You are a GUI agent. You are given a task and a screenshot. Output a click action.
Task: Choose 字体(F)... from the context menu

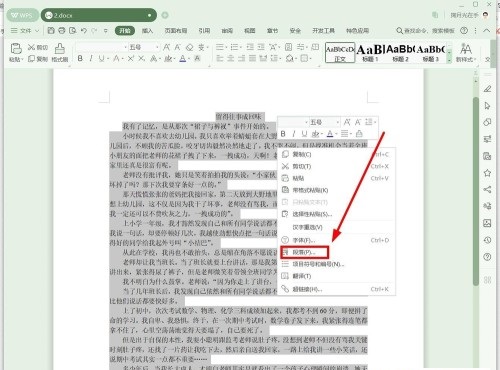(336, 240)
